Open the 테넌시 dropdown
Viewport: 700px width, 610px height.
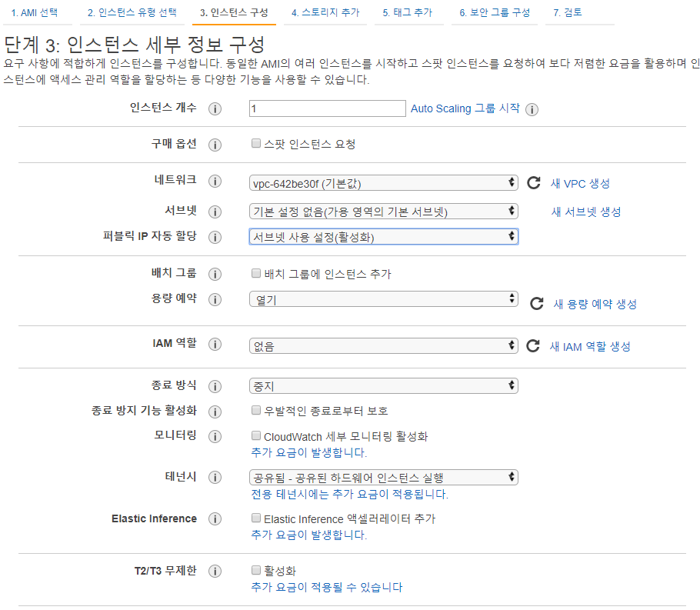coord(384,478)
